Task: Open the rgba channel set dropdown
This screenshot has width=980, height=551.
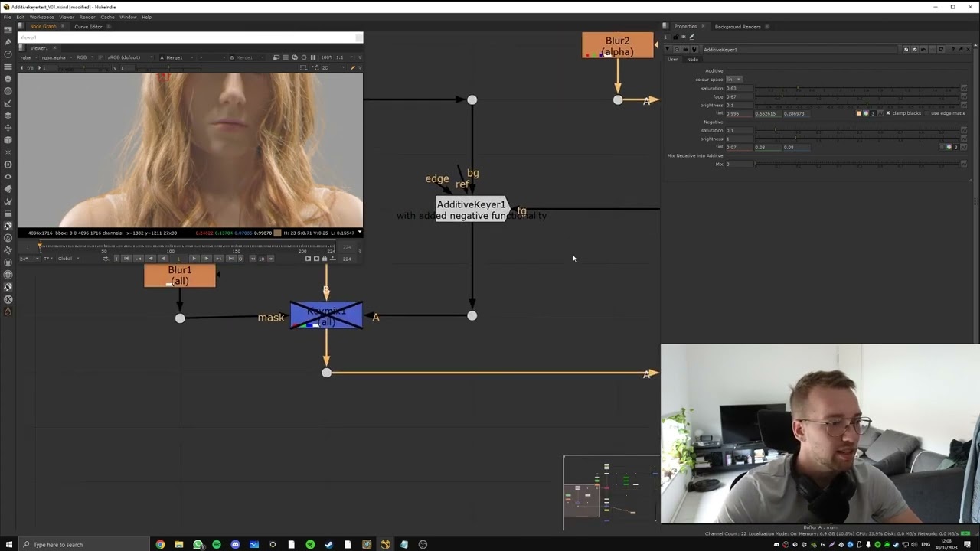Action: (x=28, y=57)
